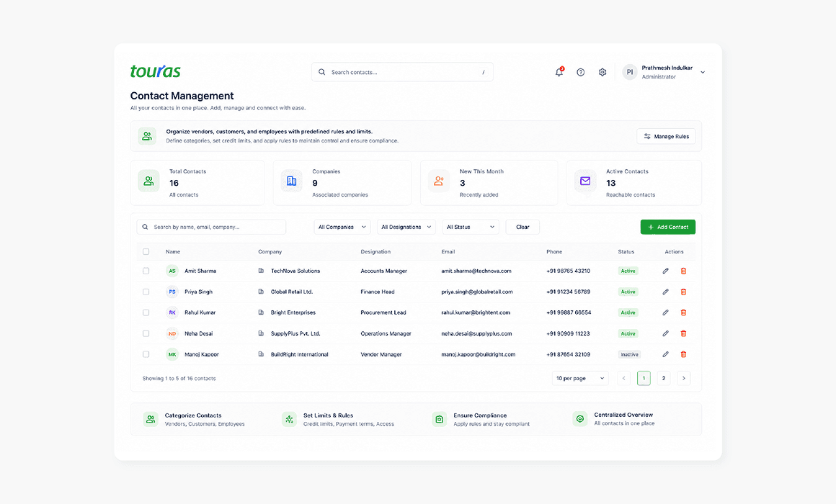Go to page 1
The height and width of the screenshot is (504, 836).
click(644, 378)
